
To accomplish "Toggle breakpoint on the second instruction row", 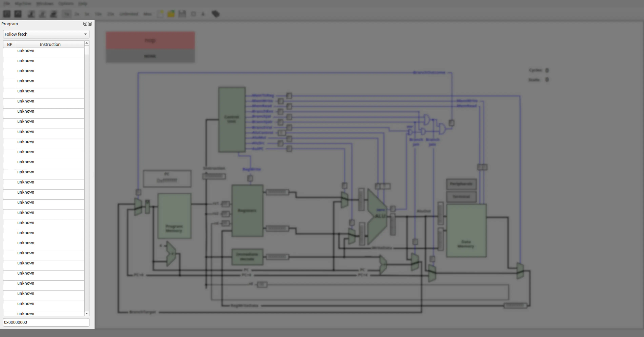I will [x=9, y=63].
